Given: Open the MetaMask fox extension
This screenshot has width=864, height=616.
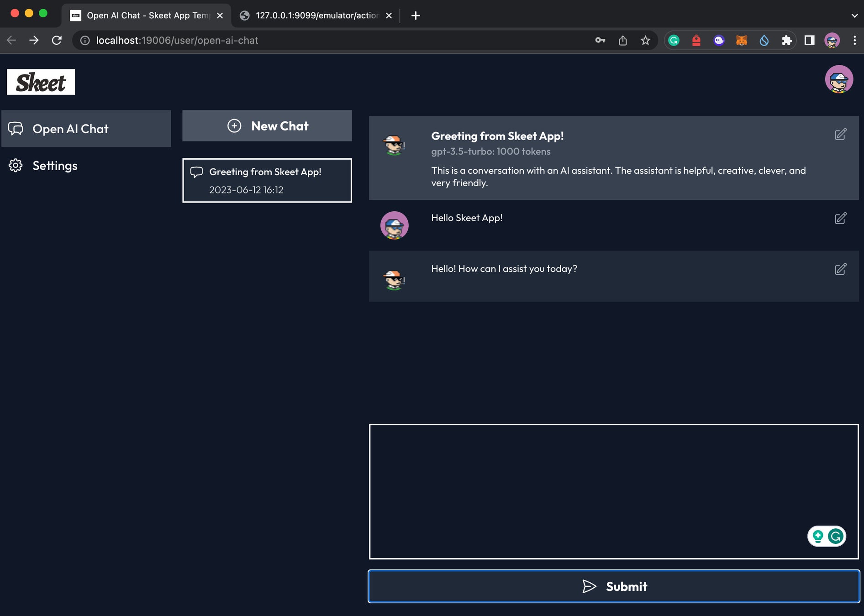Looking at the screenshot, I should [x=741, y=41].
